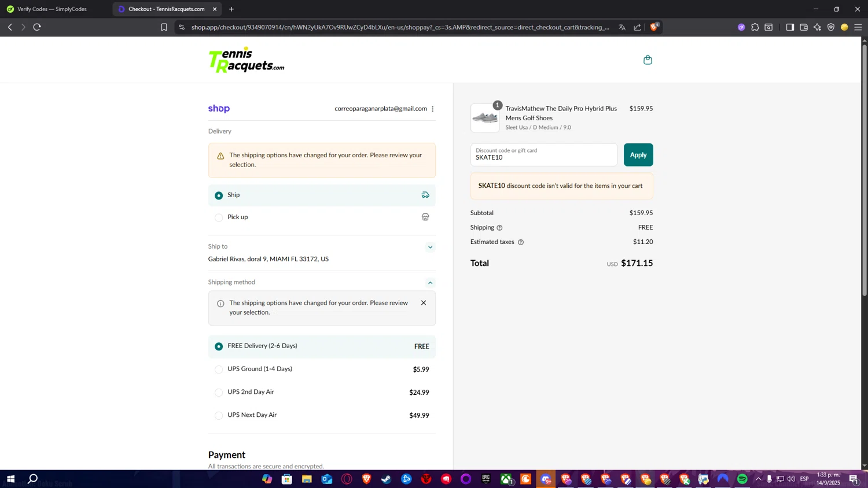Click the TennisRacquets.com logo
This screenshot has height=488, width=868.
pyautogui.click(x=247, y=60)
